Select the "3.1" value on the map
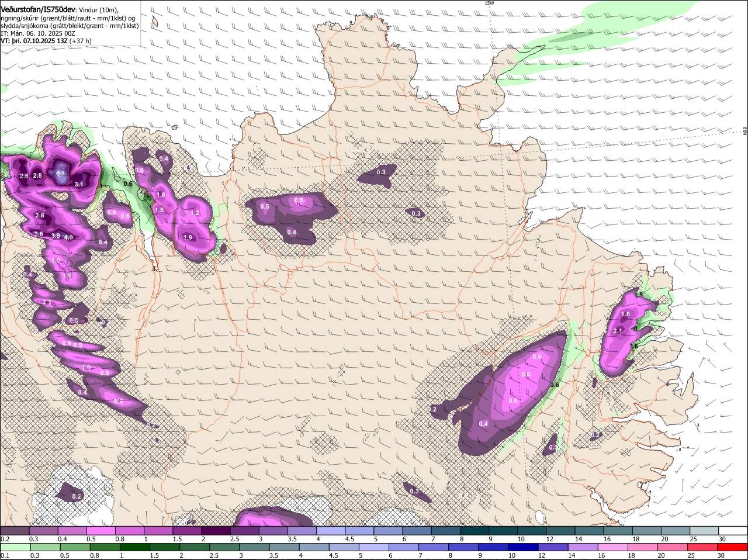 (x=79, y=184)
